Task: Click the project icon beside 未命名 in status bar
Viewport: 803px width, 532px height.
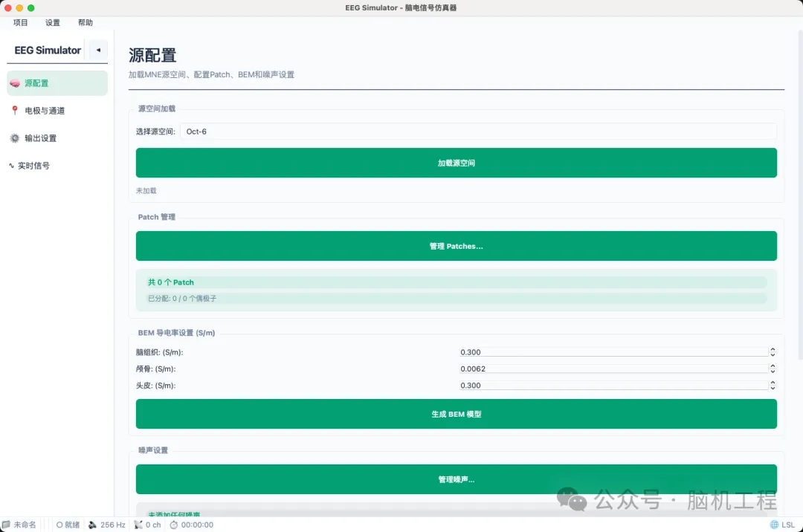Action: (6, 525)
